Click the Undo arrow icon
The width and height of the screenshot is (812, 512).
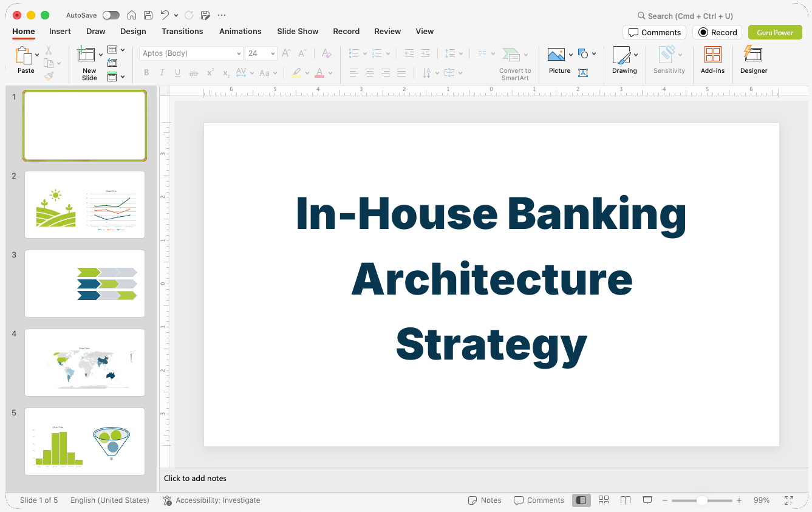click(x=165, y=15)
